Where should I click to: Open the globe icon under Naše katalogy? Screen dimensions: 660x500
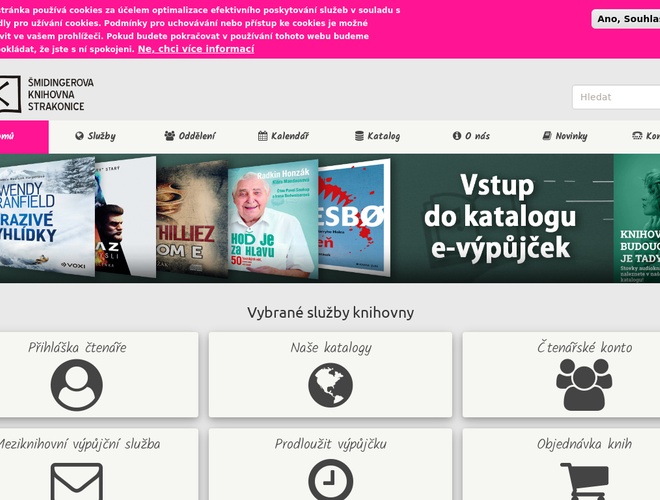tap(330, 385)
